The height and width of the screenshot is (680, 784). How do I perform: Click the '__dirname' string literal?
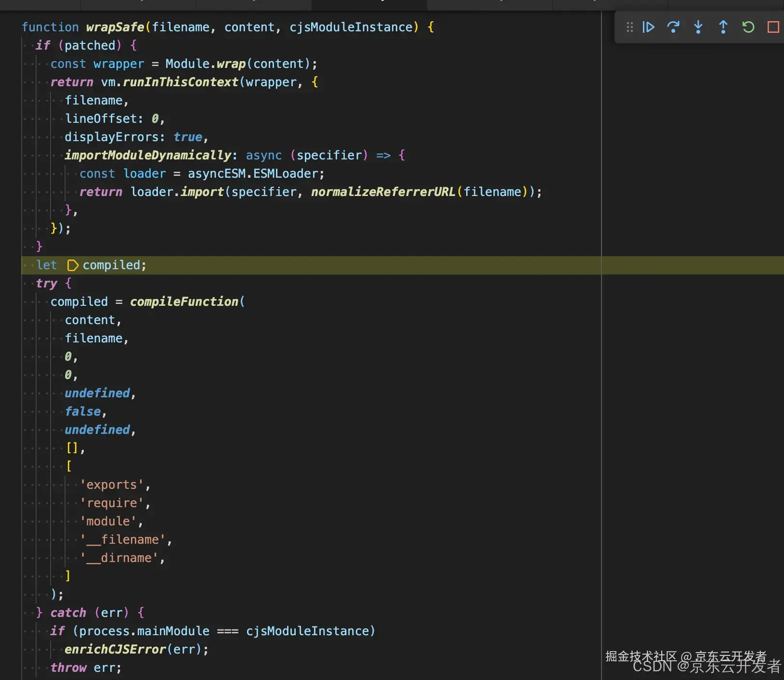click(x=119, y=558)
